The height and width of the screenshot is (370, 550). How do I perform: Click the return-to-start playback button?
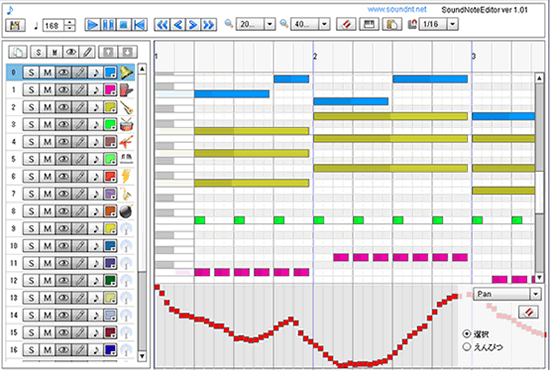[140, 25]
